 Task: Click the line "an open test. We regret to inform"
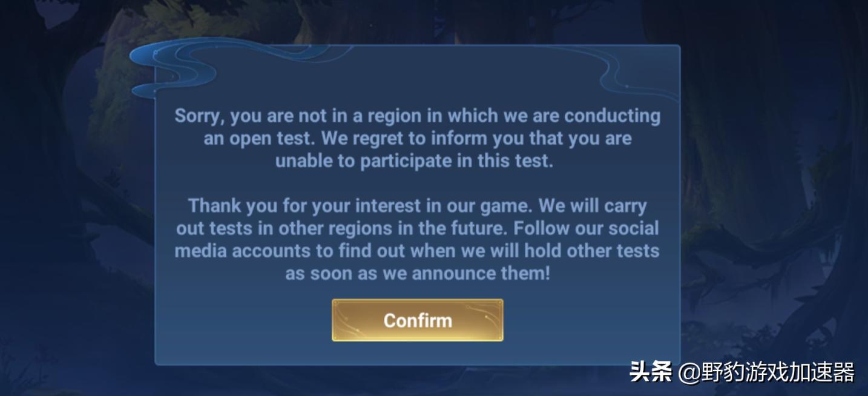coord(417,138)
